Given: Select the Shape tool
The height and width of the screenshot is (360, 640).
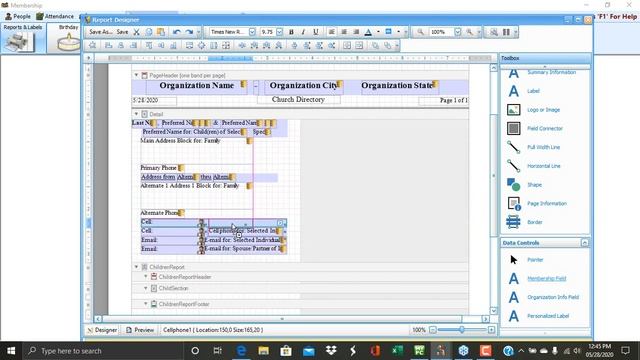Looking at the screenshot, I should click(x=534, y=185).
